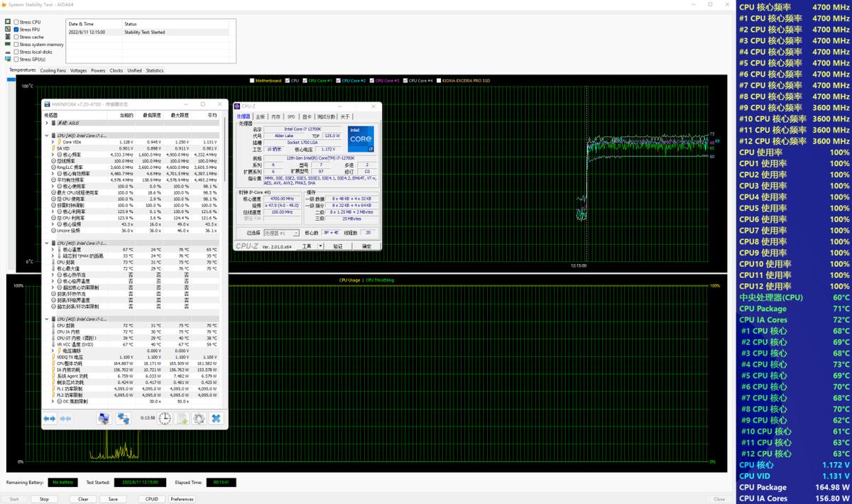
Task: Uncheck the Stress FPU checkbox
Action: pos(16,30)
